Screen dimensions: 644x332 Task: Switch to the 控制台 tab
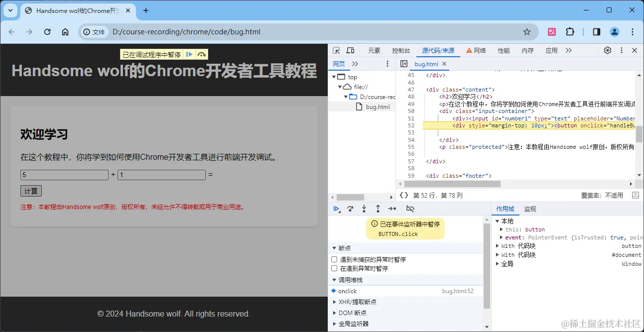[401, 51]
